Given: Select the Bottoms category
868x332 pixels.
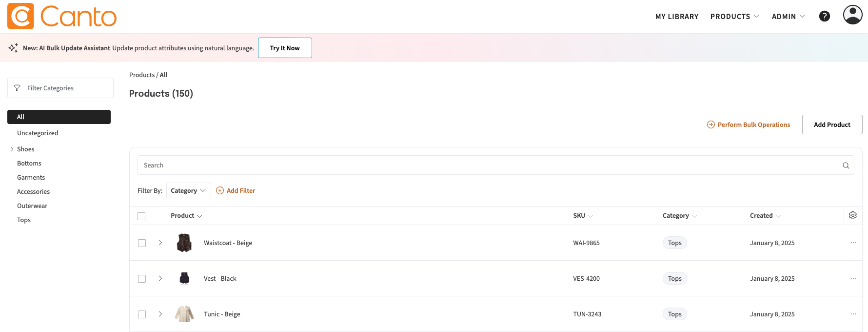Looking at the screenshot, I should click(29, 163).
